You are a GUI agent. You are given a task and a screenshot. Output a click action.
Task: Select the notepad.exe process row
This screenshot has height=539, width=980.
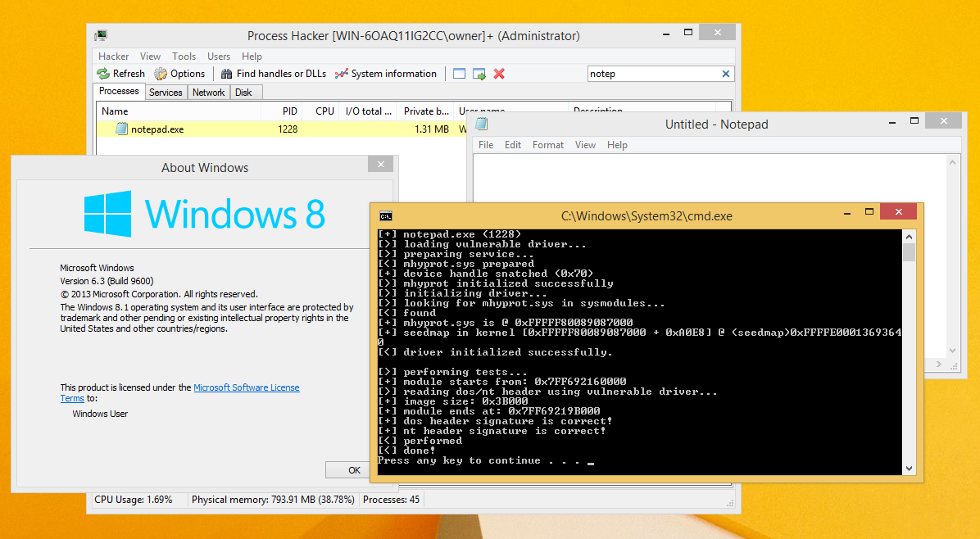[281, 129]
